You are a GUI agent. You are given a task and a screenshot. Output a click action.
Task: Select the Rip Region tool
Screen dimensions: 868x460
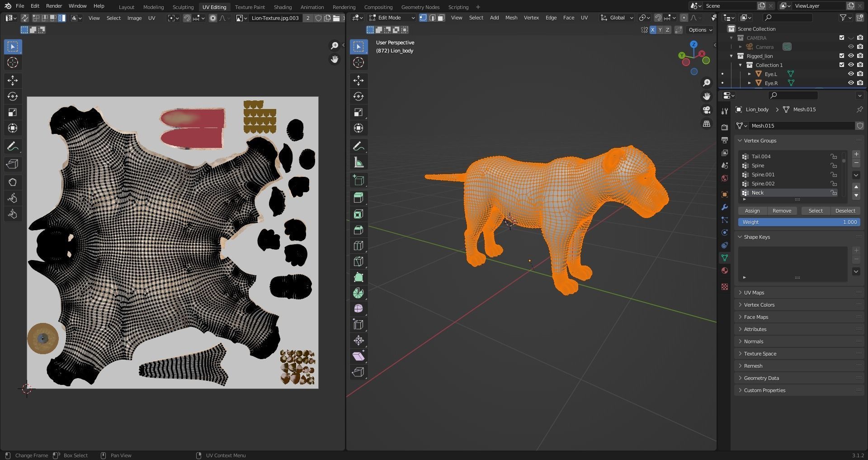(x=359, y=372)
